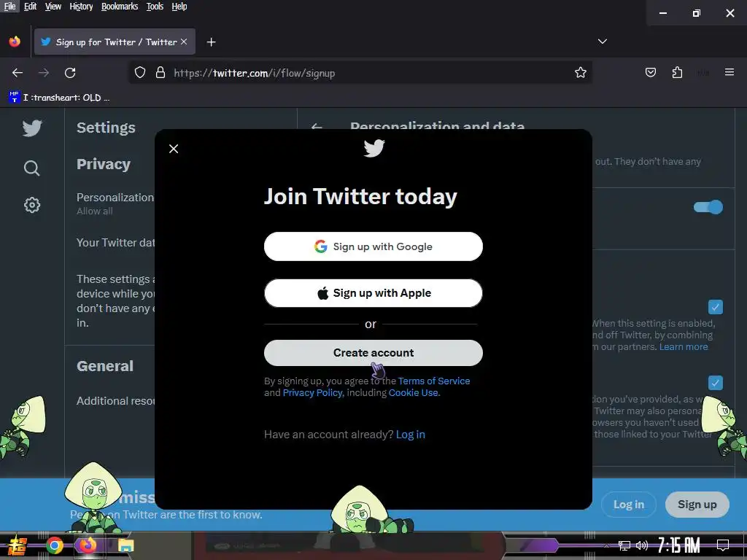The height and width of the screenshot is (560, 747).
Task: Open a new browser tab
Action: [x=211, y=42]
